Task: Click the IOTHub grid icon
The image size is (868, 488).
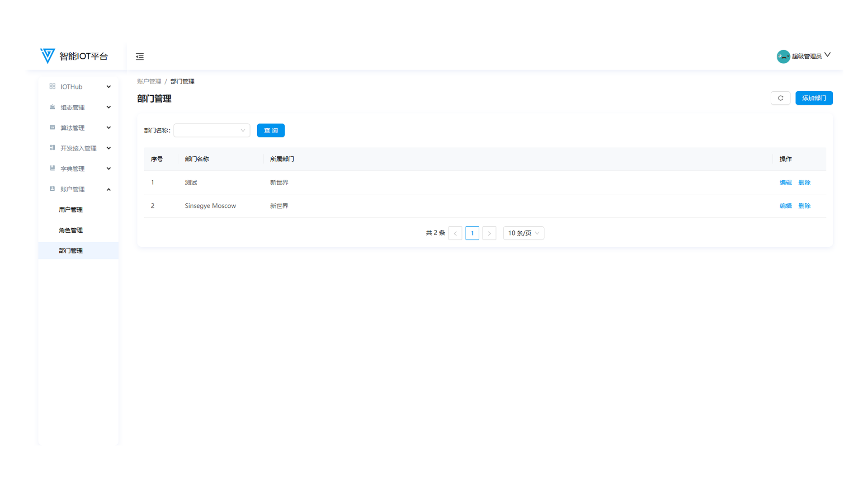Action: pyautogui.click(x=52, y=86)
